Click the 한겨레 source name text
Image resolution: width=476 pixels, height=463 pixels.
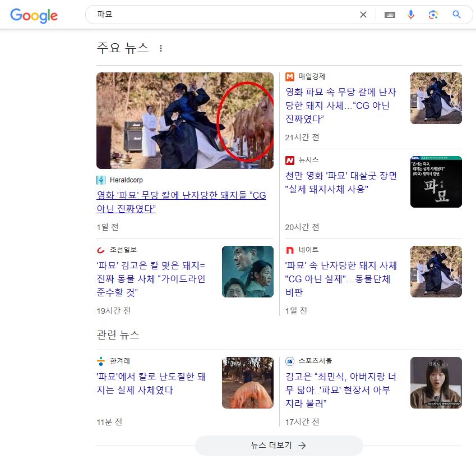(x=119, y=361)
